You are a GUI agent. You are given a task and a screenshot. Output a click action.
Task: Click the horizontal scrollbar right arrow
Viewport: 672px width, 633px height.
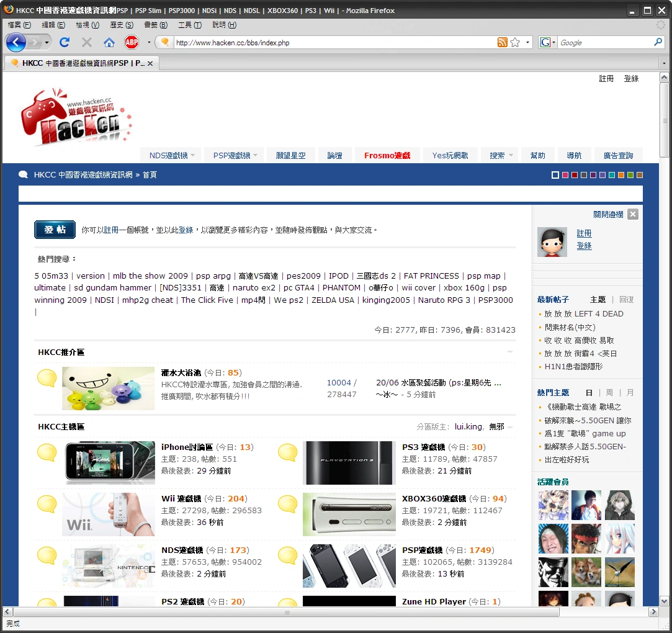[x=653, y=611]
